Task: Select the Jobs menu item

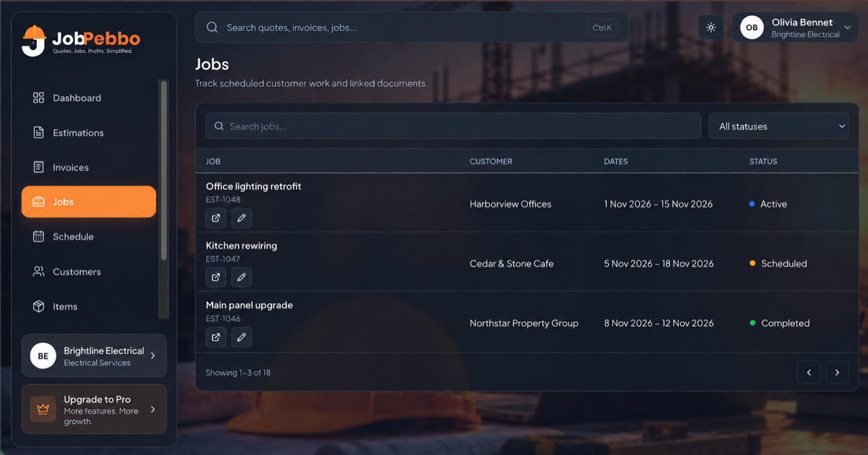Action: [x=88, y=202]
